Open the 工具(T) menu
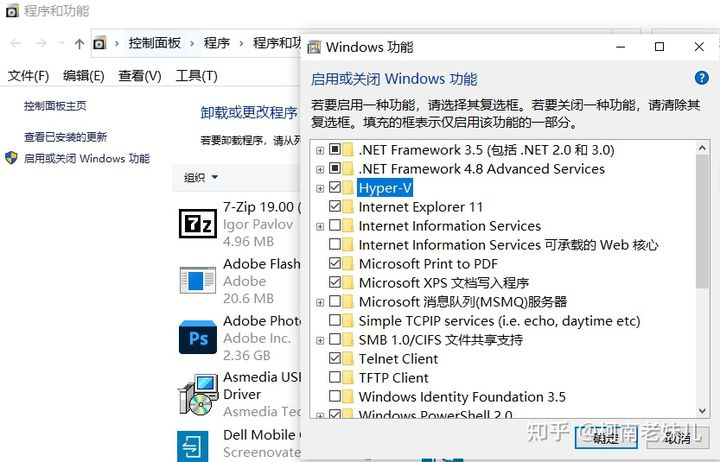This screenshot has width=720, height=462. (x=197, y=76)
